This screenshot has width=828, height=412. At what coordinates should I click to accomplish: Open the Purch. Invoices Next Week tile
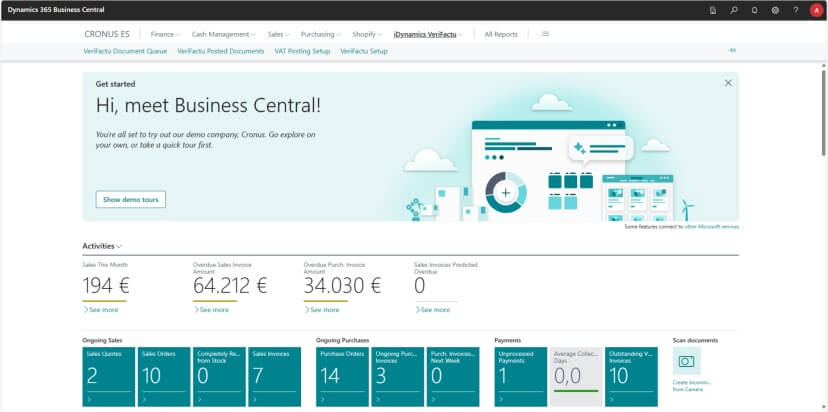tap(453, 377)
